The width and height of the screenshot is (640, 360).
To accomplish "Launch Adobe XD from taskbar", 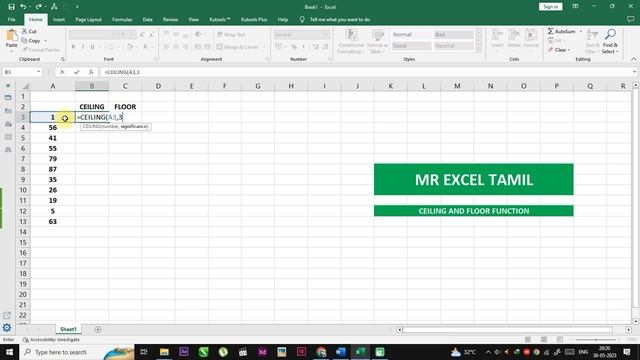I will coord(262,352).
